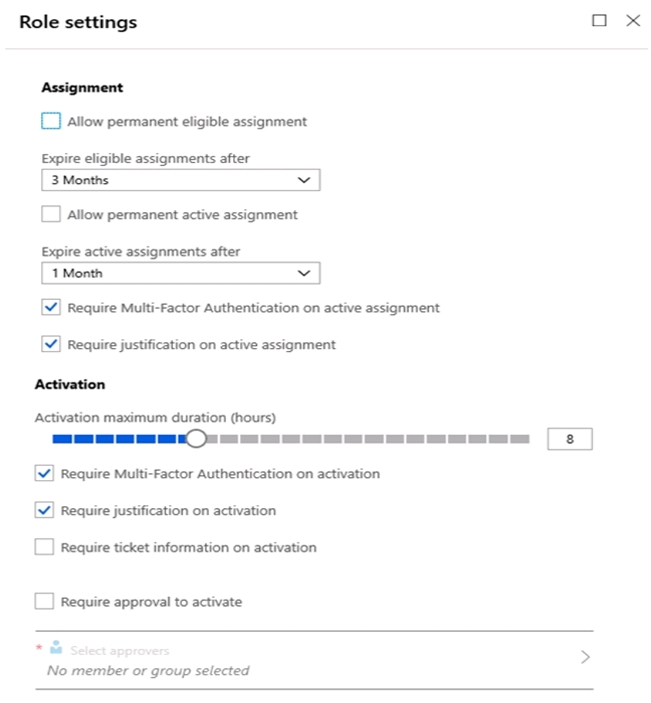Uncheck Require justification on active assignment
The image size is (651, 703).
pyautogui.click(x=51, y=344)
